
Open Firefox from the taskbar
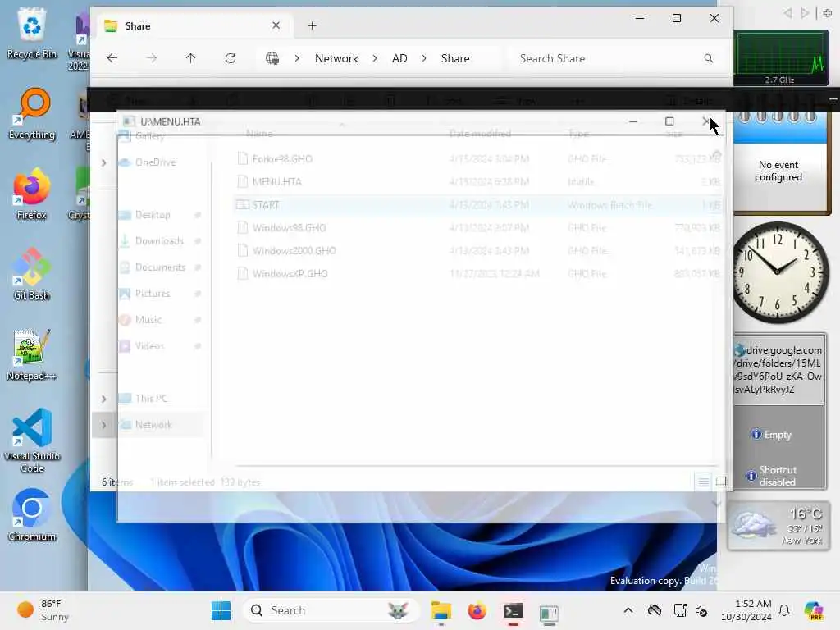[x=477, y=610]
